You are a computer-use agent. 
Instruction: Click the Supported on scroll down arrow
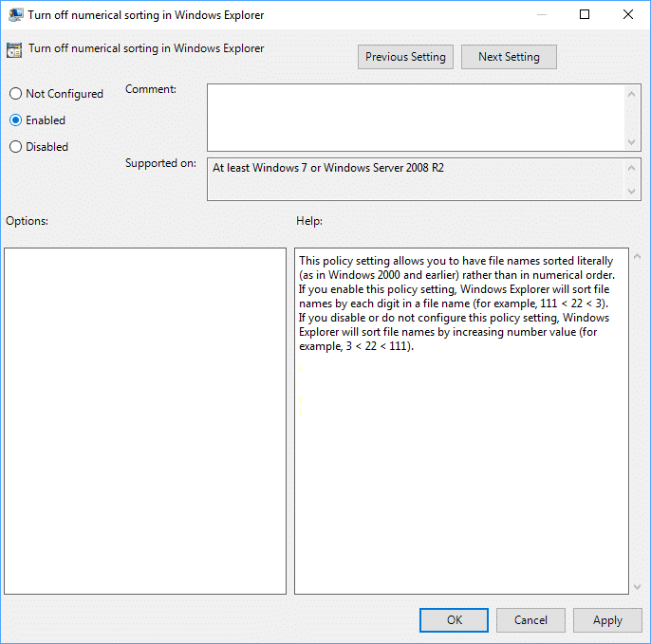[x=631, y=192]
